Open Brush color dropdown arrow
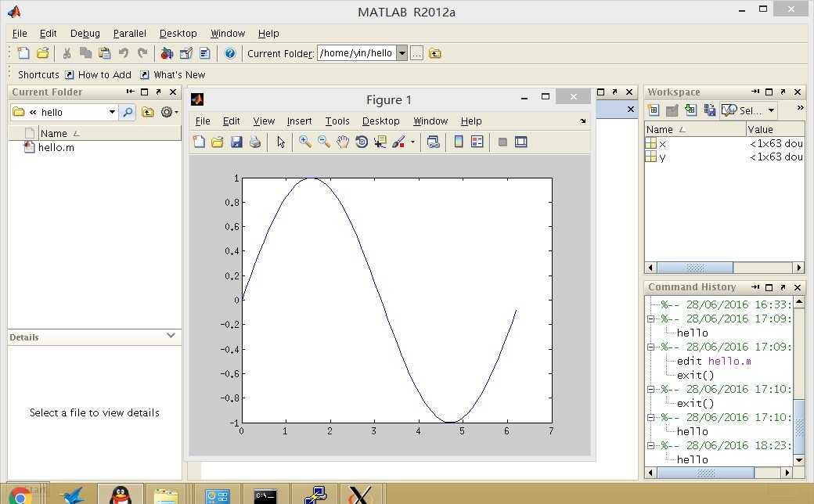The width and height of the screenshot is (814, 504). pos(412,142)
